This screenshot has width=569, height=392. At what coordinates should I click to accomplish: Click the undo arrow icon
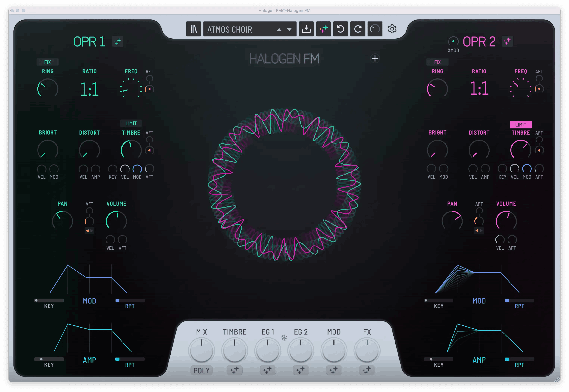coord(340,29)
